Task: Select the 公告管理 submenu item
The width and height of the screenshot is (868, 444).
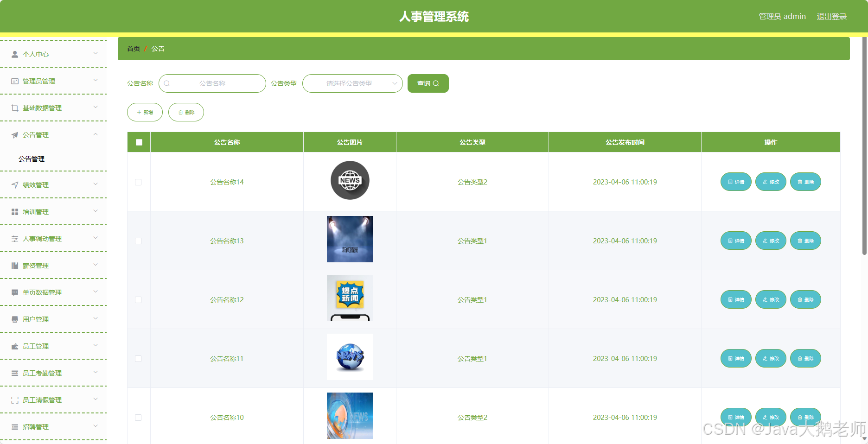Action: (31, 159)
